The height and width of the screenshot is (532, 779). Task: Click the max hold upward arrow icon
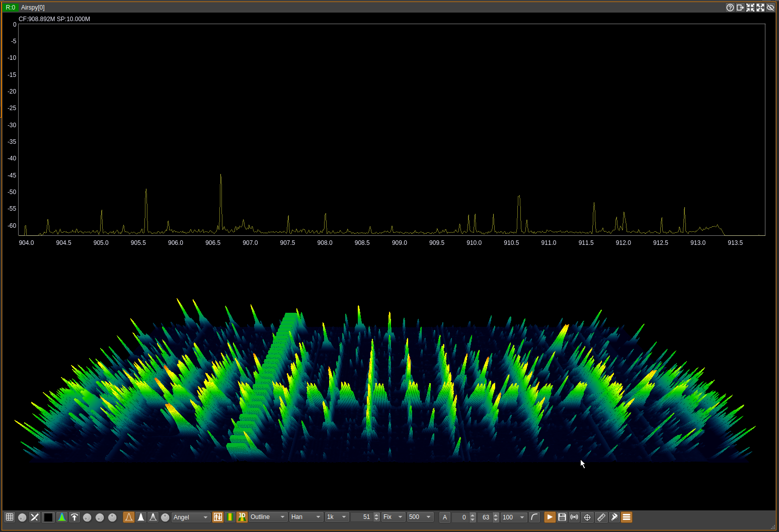(74, 517)
